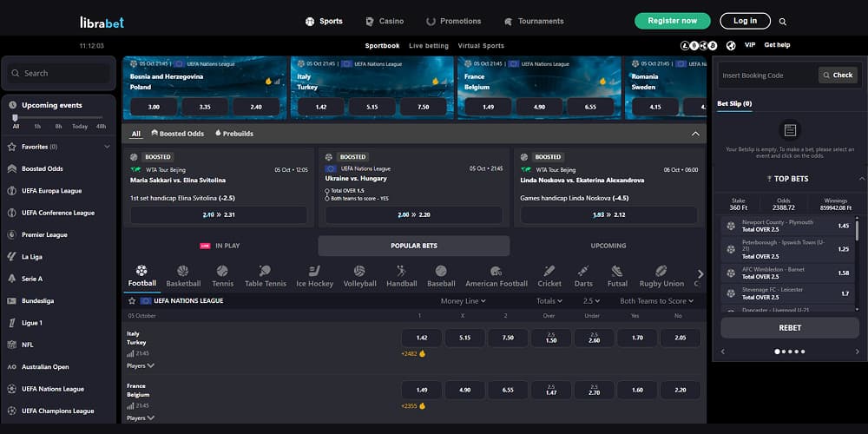Select the Tennis sport icon
This screenshot has height=434, width=868.
[x=222, y=271]
